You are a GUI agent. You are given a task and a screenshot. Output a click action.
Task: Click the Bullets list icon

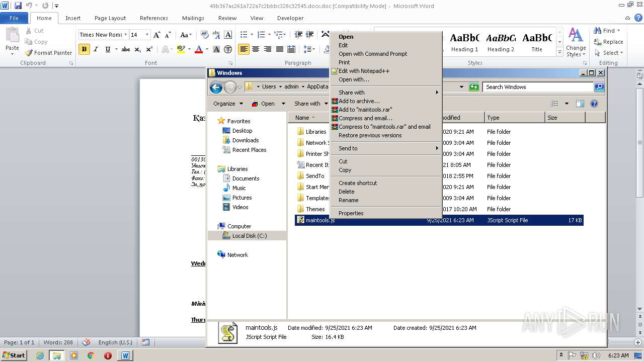tap(244, 35)
